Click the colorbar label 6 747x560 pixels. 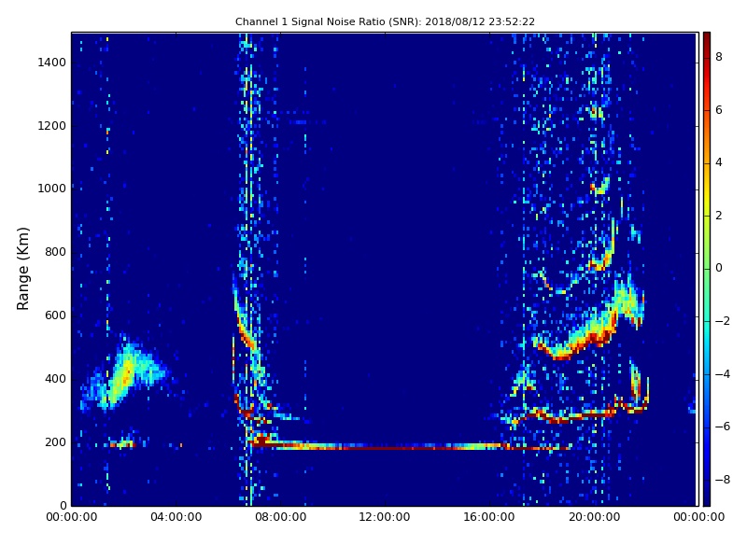[719, 110]
